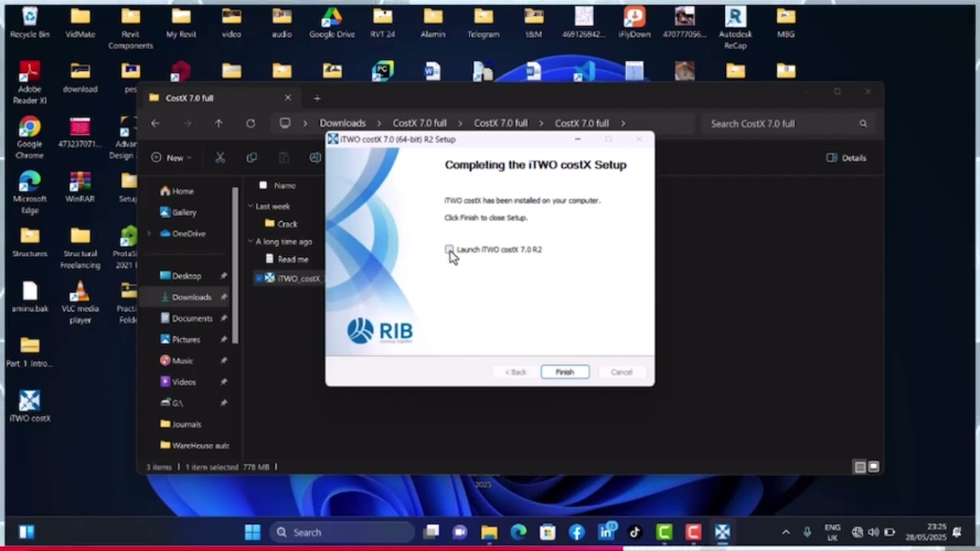Click the This PC monitor icon in address bar
The height and width of the screenshot is (551, 980).
(x=285, y=123)
